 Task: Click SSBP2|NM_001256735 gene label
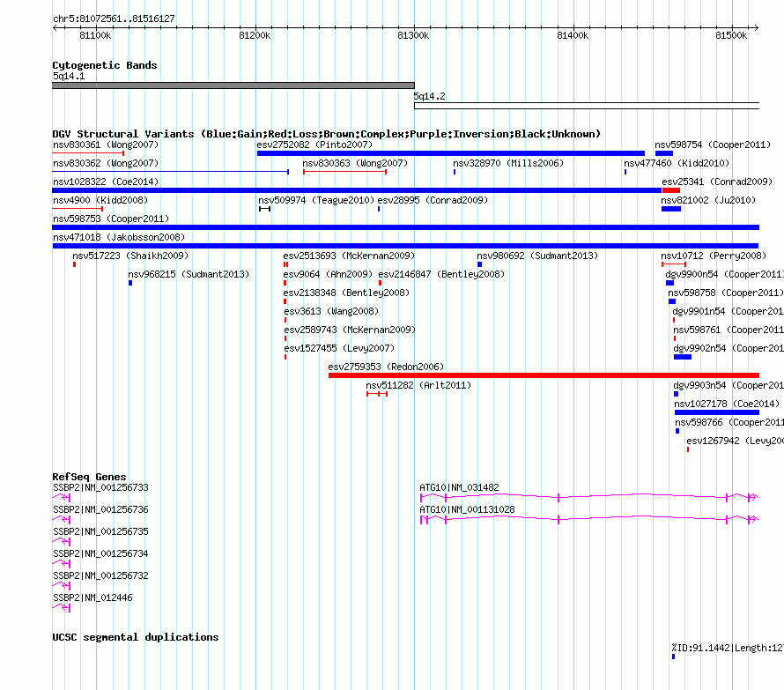click(100, 531)
